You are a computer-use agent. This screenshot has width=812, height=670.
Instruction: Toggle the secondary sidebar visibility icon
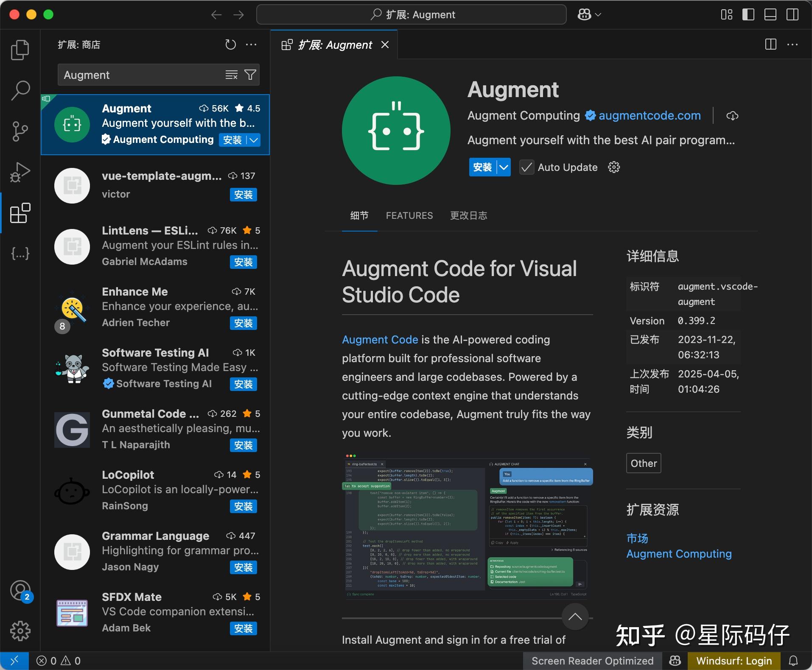click(792, 14)
